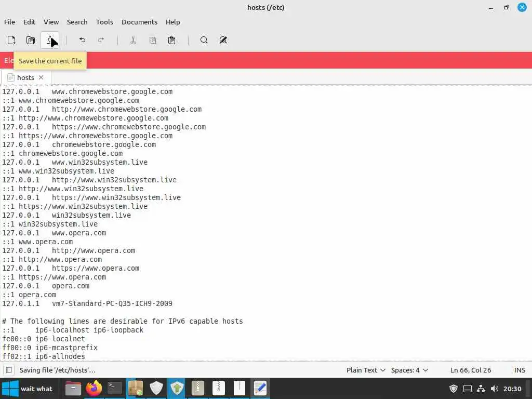The image size is (532, 399).
Task: Click line '::1 opera.com'
Action: click(x=29, y=295)
